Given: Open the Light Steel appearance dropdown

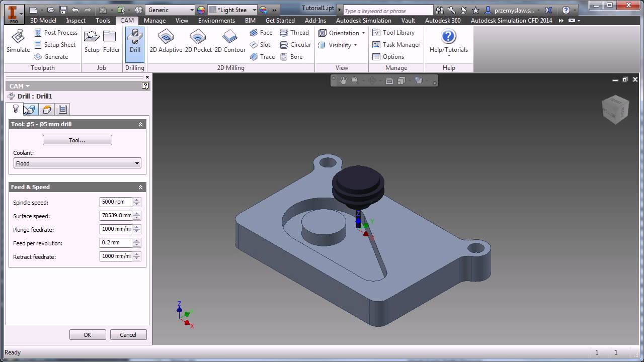Looking at the screenshot, I should tap(233, 10).
